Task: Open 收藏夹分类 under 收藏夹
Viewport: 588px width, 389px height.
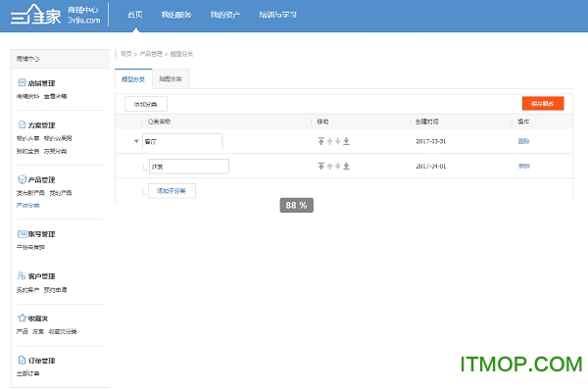Action: [x=63, y=331]
